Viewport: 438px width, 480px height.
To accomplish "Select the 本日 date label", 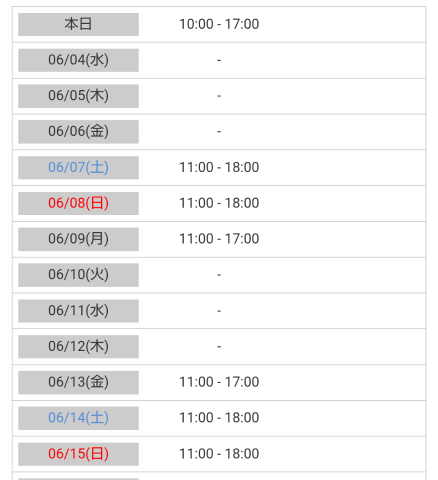I will (x=78, y=24).
